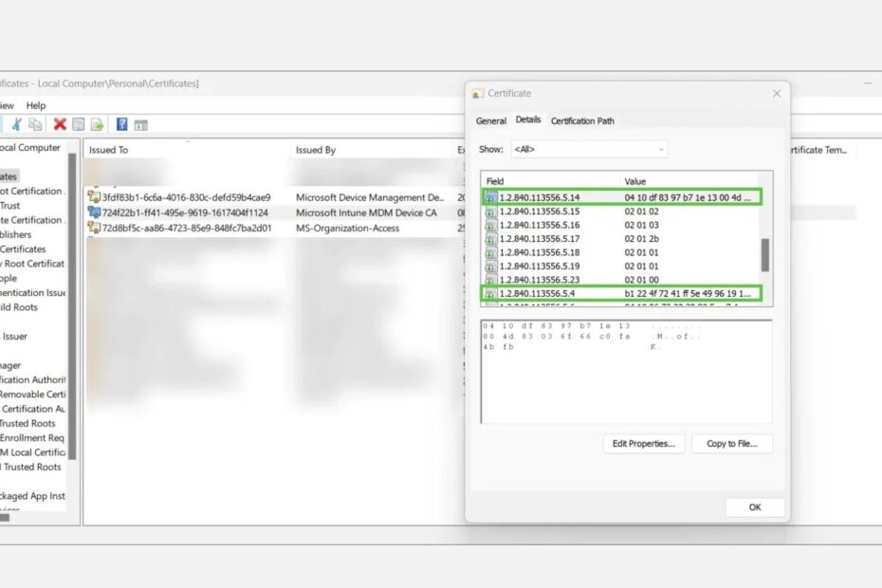Click the field icon beside 1.2.840.113556.5.14
The image size is (882, 588).
pos(490,198)
